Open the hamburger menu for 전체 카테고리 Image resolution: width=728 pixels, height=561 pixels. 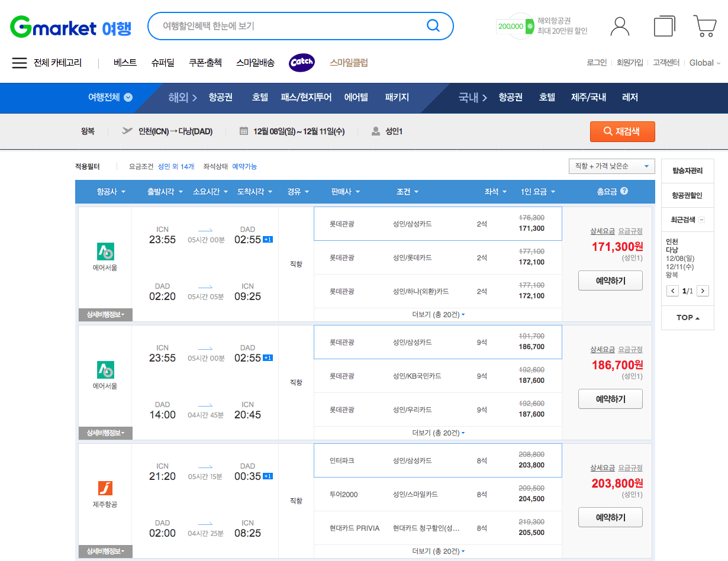[20, 63]
